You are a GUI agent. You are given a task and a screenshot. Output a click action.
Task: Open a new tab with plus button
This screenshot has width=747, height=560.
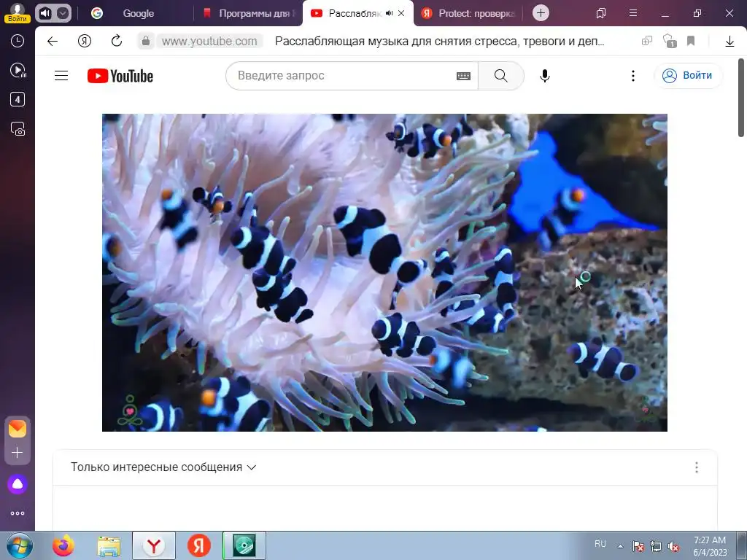click(541, 13)
